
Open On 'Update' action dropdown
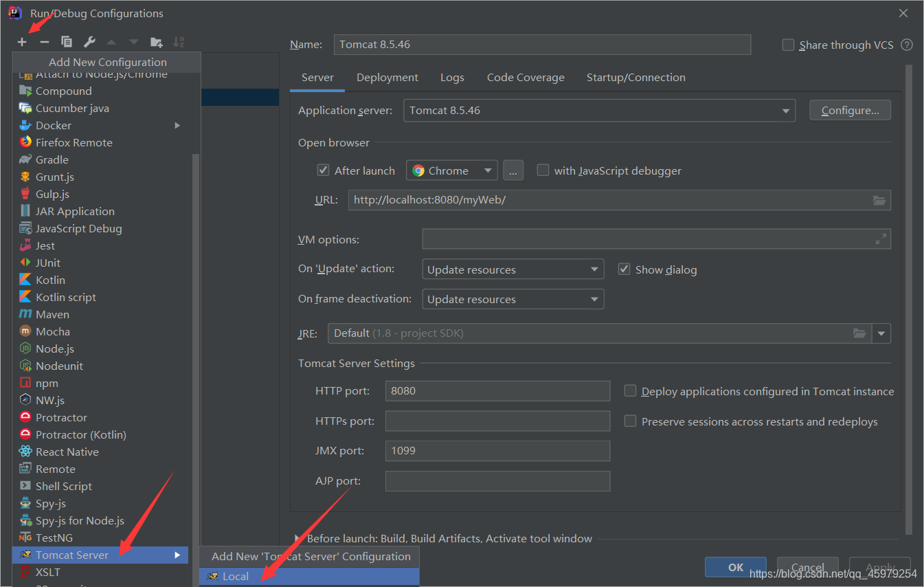[513, 269]
